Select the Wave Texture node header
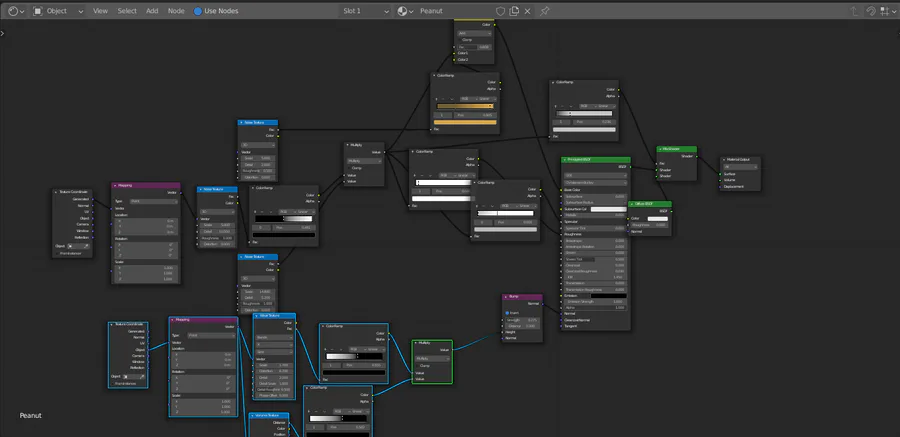The image size is (900, 437). coord(274,316)
